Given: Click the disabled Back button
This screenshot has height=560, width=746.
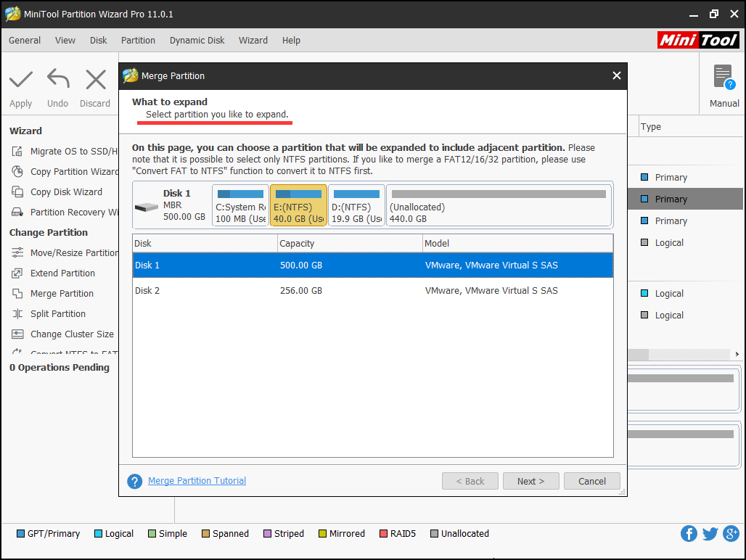Looking at the screenshot, I should click(x=470, y=481).
